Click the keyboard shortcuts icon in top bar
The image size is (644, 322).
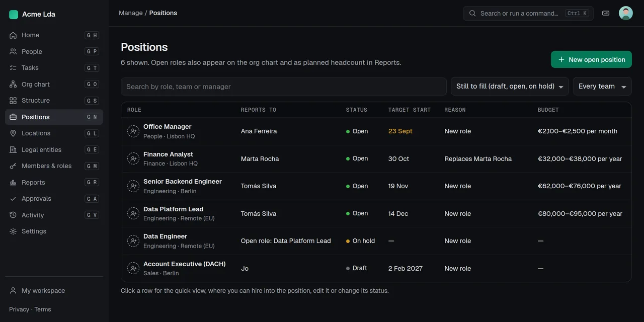[606, 13]
